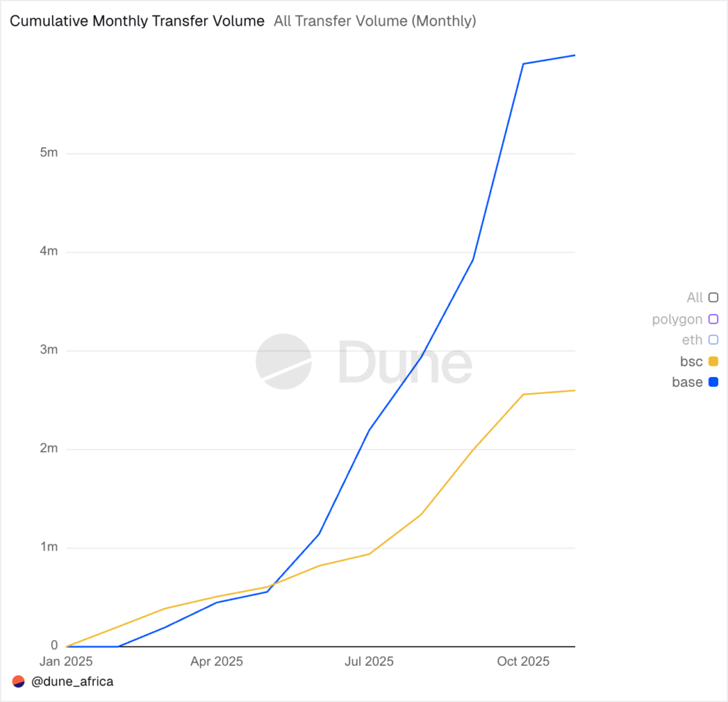Select the 'base' legend label
Image resolution: width=728 pixels, height=702 pixels.
[687, 382]
